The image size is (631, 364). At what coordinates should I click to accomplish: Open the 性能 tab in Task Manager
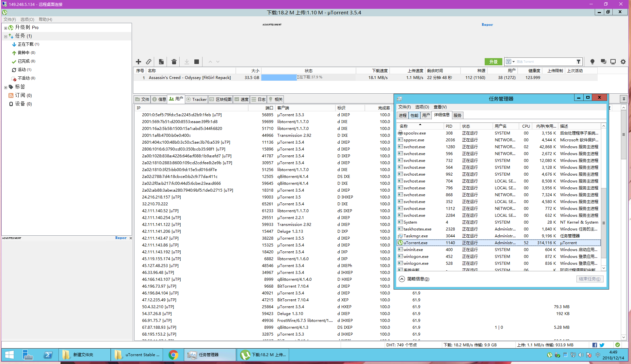tap(414, 115)
